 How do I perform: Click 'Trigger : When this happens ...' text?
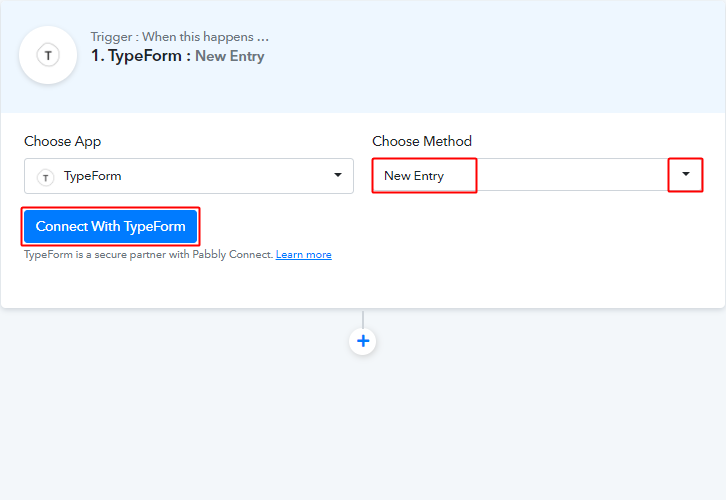click(180, 37)
